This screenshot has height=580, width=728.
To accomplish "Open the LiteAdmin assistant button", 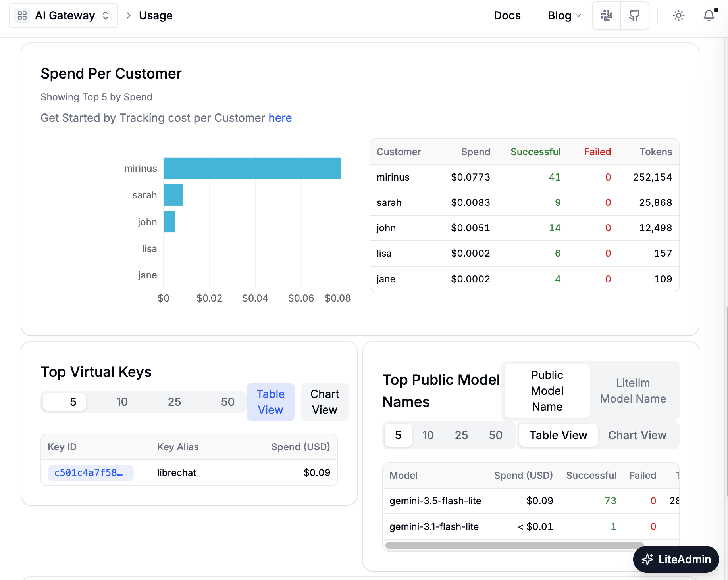I will 676,559.
